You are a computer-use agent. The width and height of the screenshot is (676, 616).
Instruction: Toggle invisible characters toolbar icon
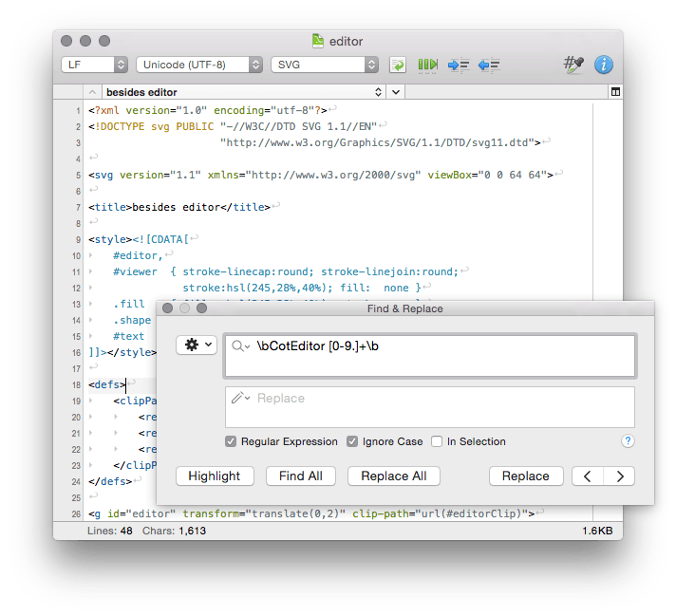pos(428,65)
